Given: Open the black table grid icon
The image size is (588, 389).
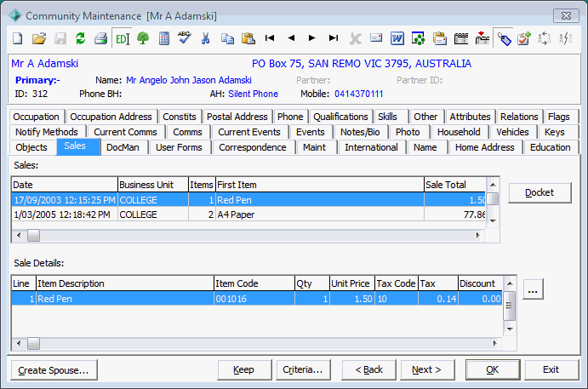Looking at the screenshot, I should click(461, 38).
